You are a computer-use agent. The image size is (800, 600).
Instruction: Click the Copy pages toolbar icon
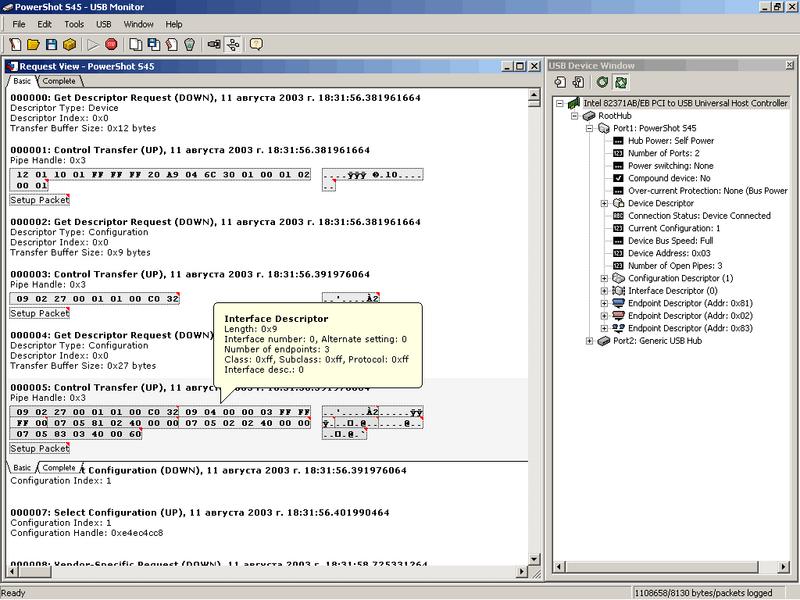[x=135, y=44]
